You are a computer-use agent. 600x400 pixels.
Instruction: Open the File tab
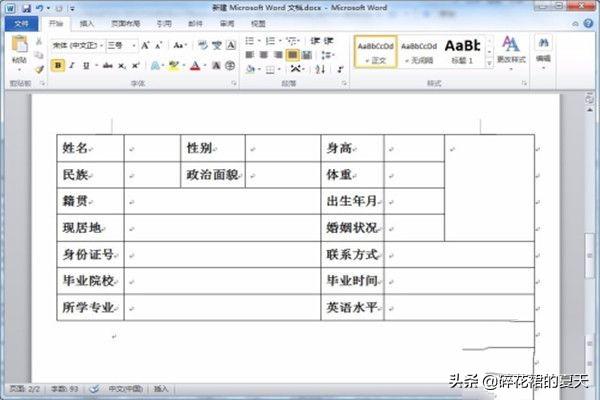[x=21, y=24]
